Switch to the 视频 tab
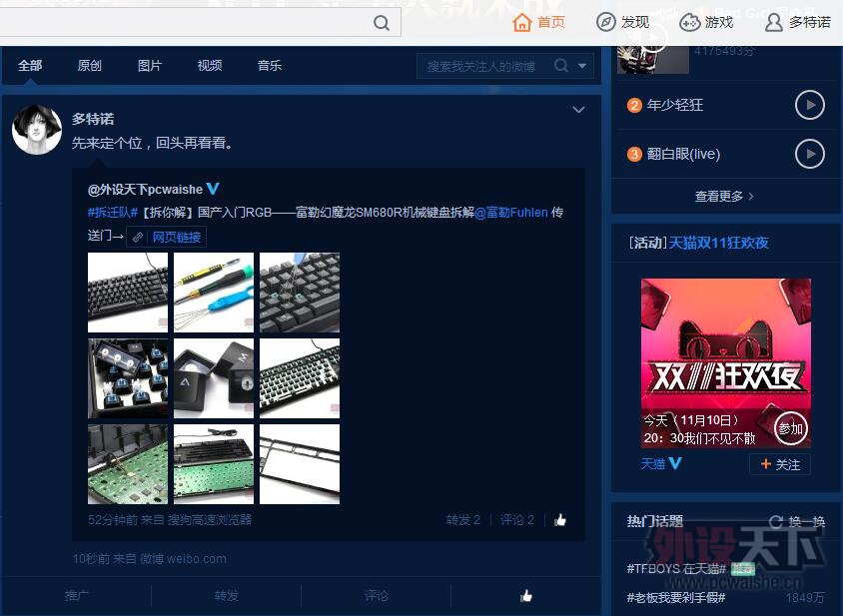 210,66
